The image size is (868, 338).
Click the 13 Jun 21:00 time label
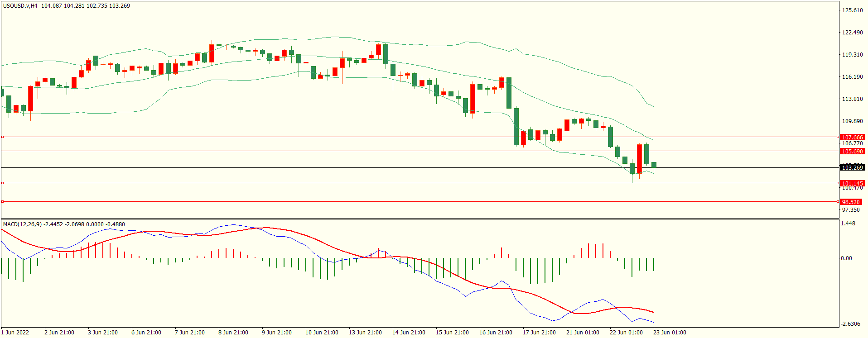[365, 332]
